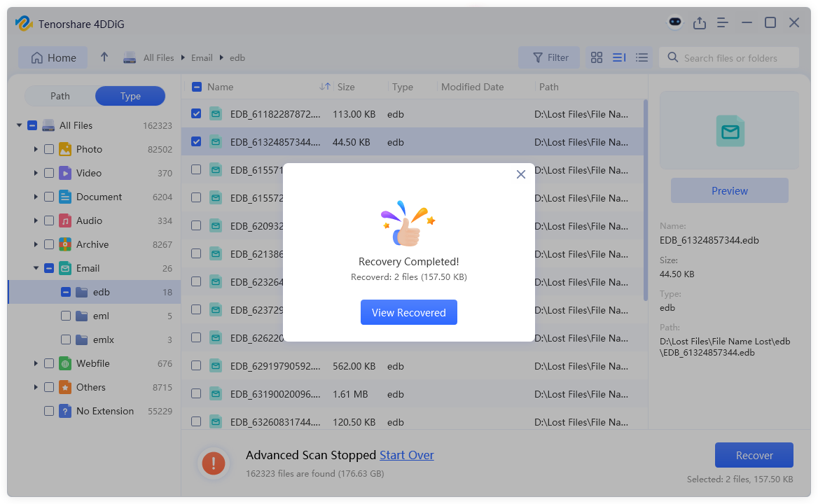Image resolution: width=818 pixels, height=504 pixels.
Task: Click the eml folder icon in tree
Action: click(x=82, y=316)
